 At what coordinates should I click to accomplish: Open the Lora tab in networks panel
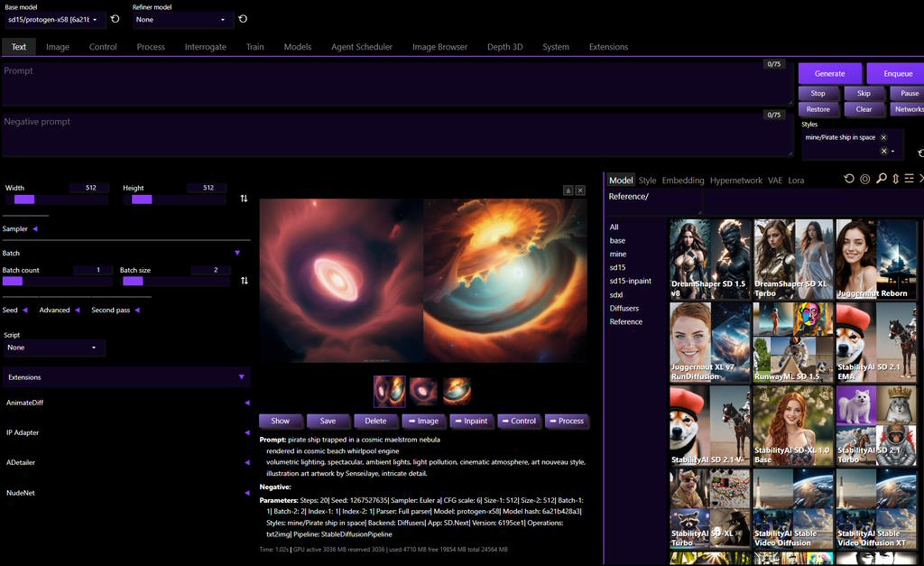click(796, 181)
